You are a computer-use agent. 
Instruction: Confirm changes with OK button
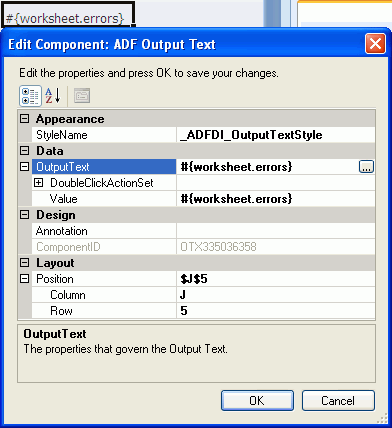pos(257,400)
